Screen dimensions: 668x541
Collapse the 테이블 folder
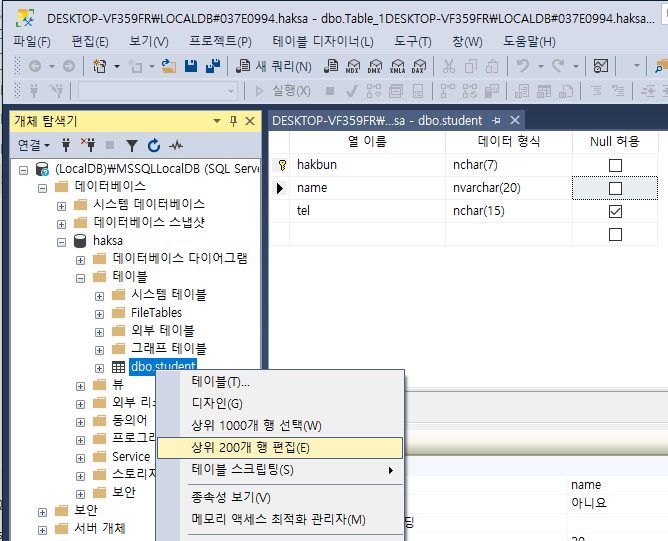pos(80,278)
